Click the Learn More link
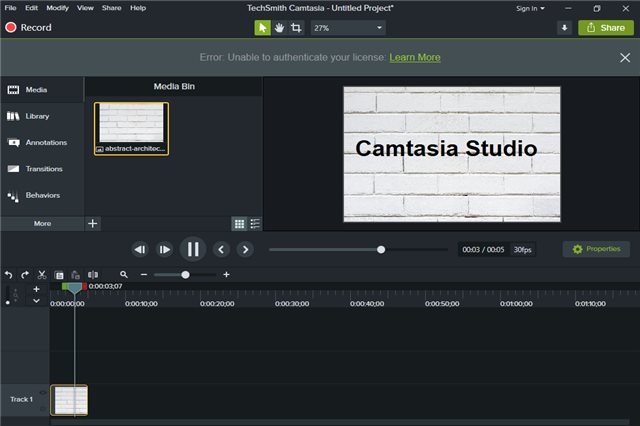640x426 pixels. [415, 58]
